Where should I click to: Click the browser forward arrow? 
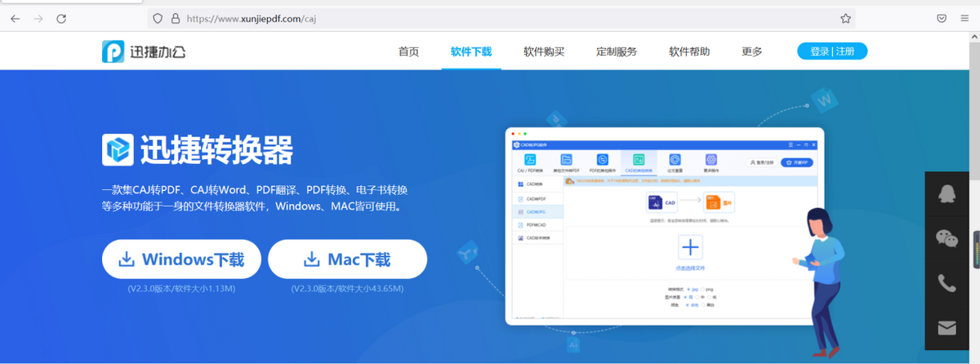click(x=38, y=18)
